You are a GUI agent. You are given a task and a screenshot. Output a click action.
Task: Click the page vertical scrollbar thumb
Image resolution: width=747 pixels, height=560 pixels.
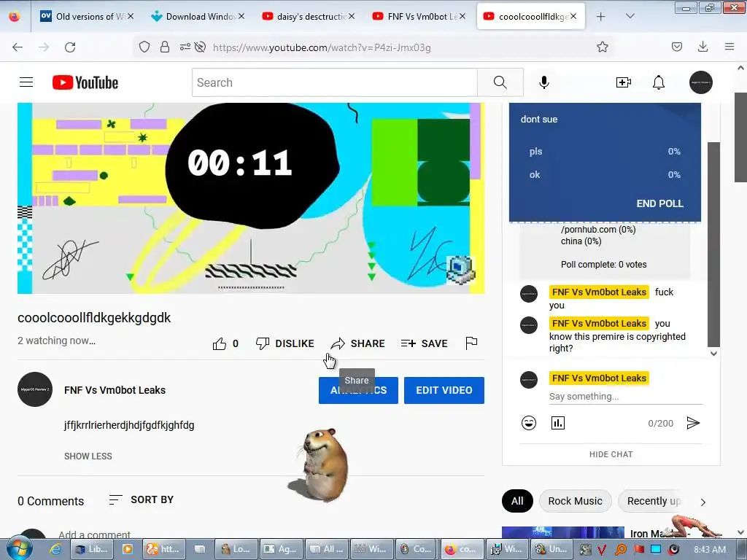coord(741,137)
